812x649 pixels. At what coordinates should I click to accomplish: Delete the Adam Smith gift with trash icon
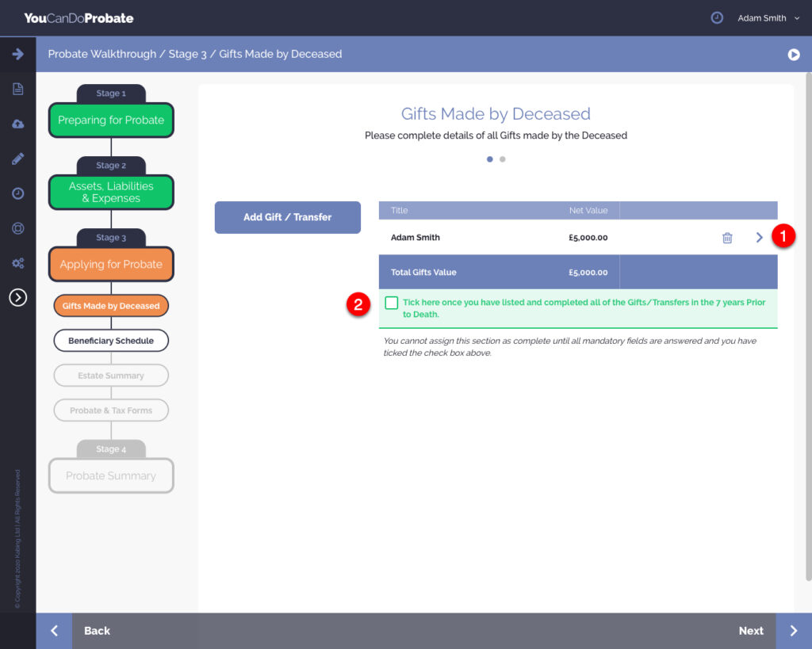727,238
